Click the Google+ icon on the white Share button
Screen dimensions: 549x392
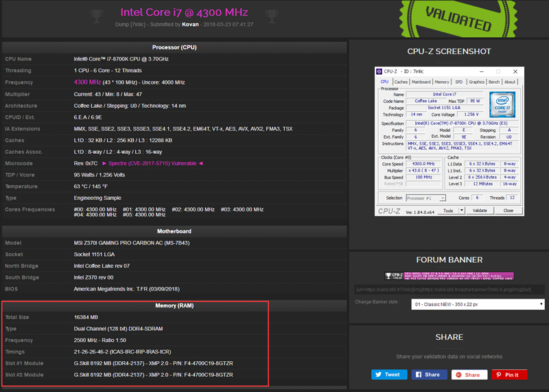tap(458, 374)
